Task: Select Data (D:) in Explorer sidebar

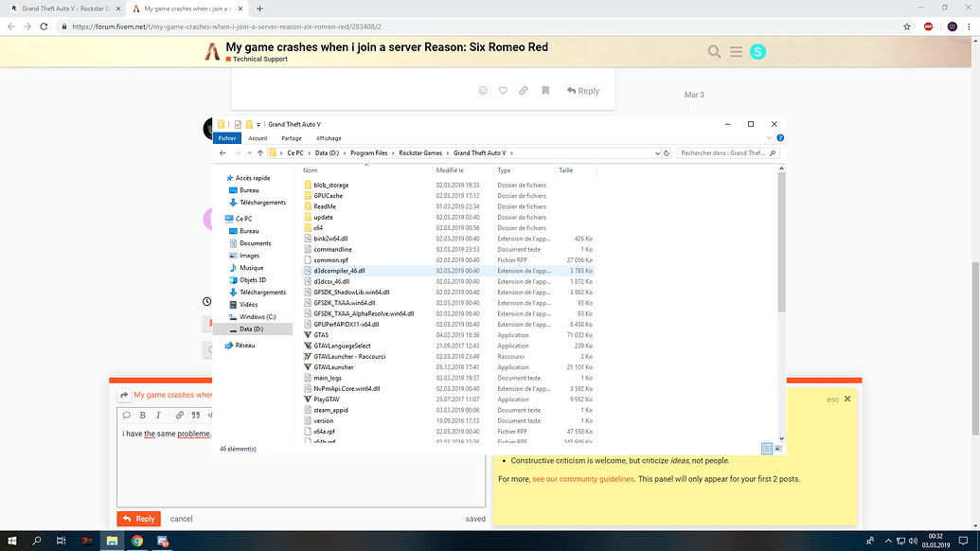Action: (x=252, y=329)
